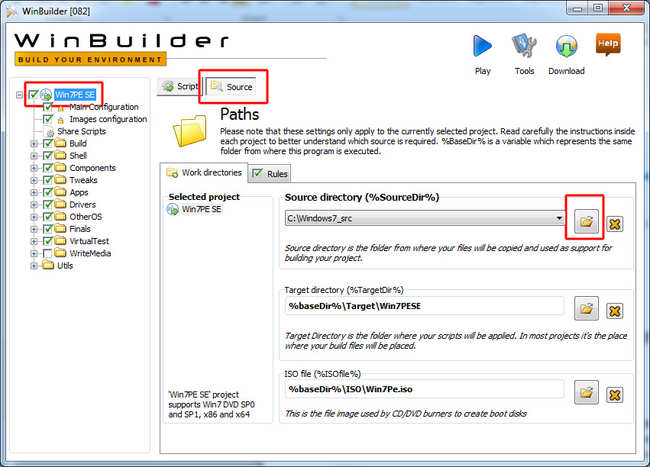
Task: Open the Rules tab
Action: [269, 174]
